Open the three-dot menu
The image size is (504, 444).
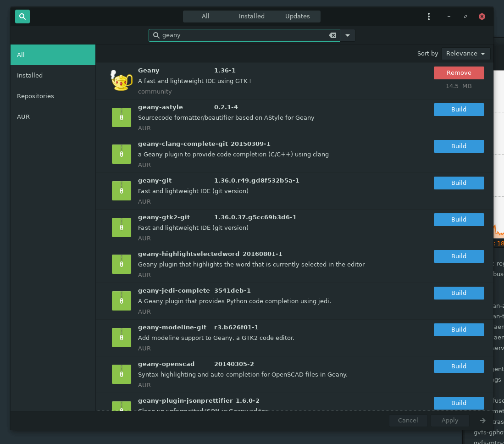(x=428, y=16)
